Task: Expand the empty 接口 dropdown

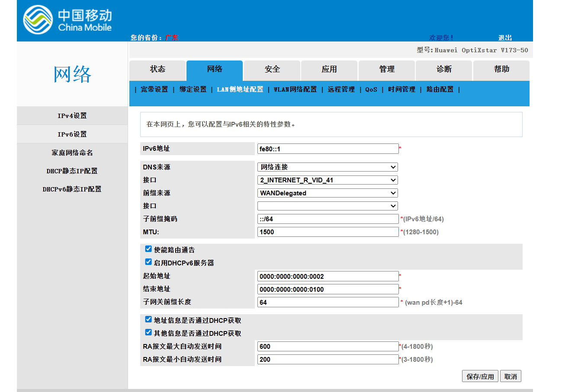Action: pos(327,206)
